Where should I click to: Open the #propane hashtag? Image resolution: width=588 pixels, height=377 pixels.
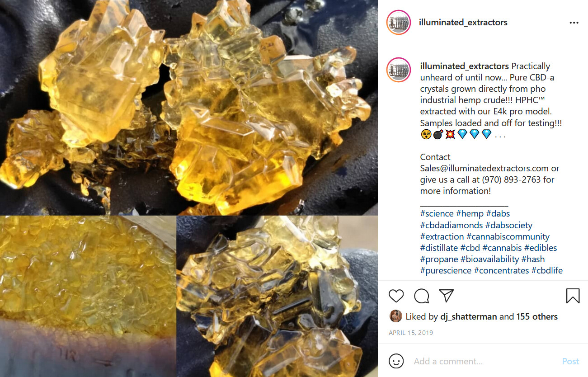tap(439, 259)
